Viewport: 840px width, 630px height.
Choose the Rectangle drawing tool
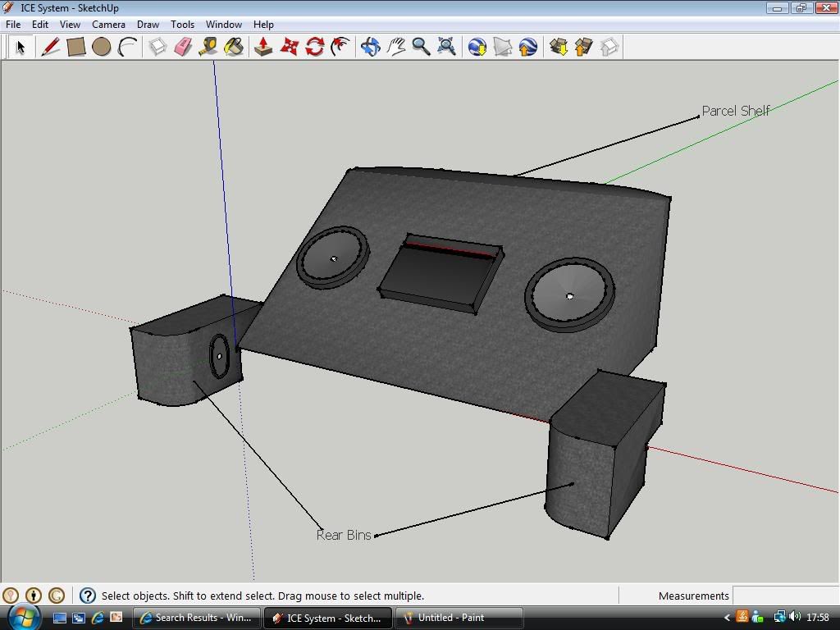point(76,47)
